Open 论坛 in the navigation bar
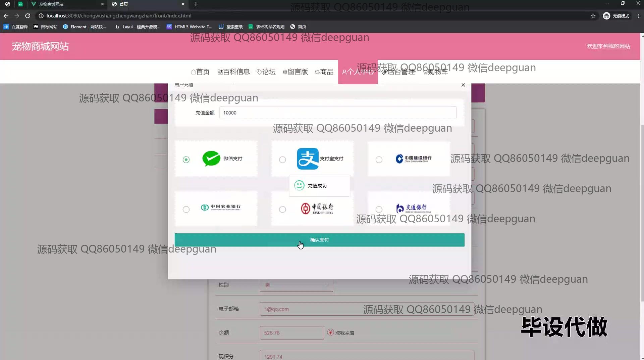Screen dimensions: 644x360 [x=266, y=72]
